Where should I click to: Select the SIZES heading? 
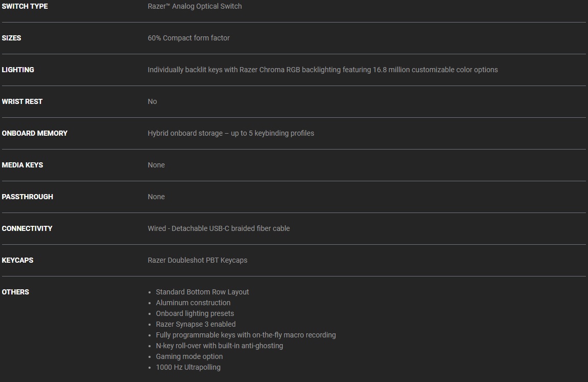11,38
